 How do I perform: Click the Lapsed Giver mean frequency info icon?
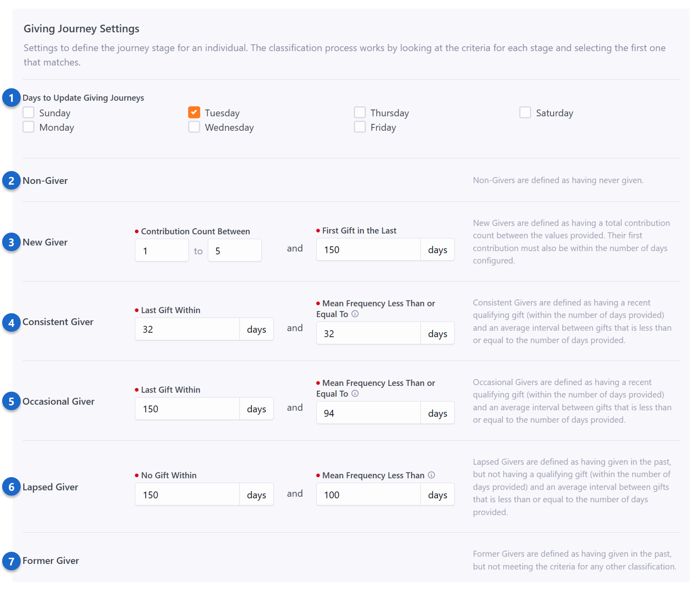click(x=432, y=475)
